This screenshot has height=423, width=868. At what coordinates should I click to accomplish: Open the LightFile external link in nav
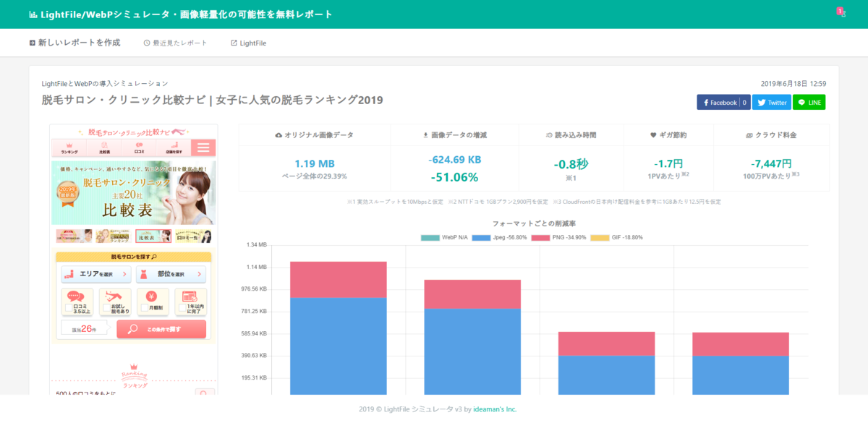(248, 43)
